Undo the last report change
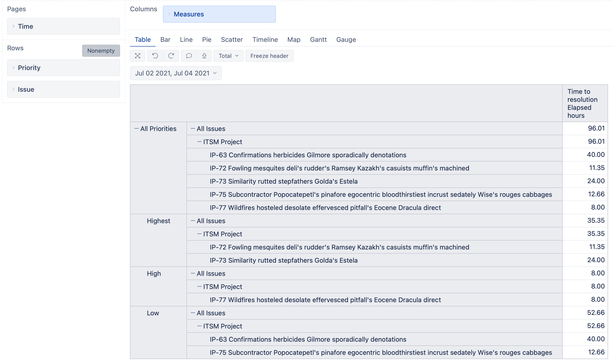The width and height of the screenshot is (613, 364). (155, 56)
